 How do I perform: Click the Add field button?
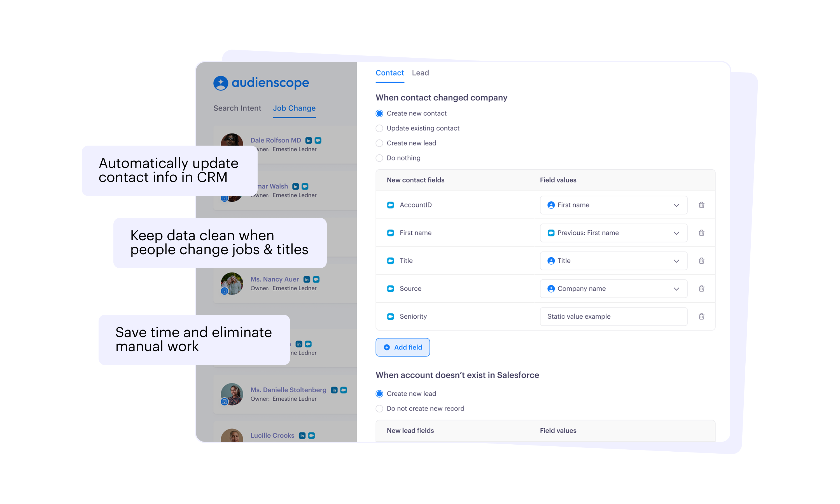click(402, 347)
